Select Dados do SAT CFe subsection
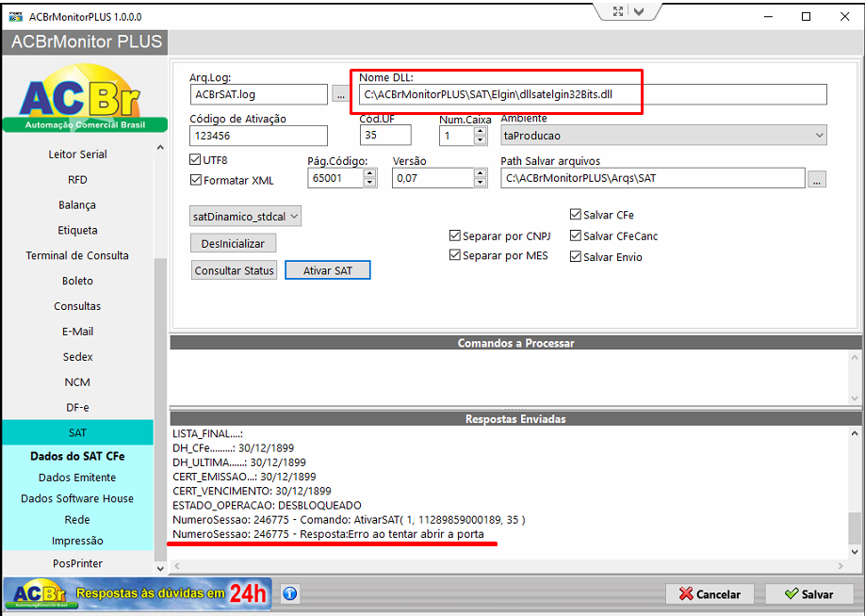 pyautogui.click(x=78, y=457)
